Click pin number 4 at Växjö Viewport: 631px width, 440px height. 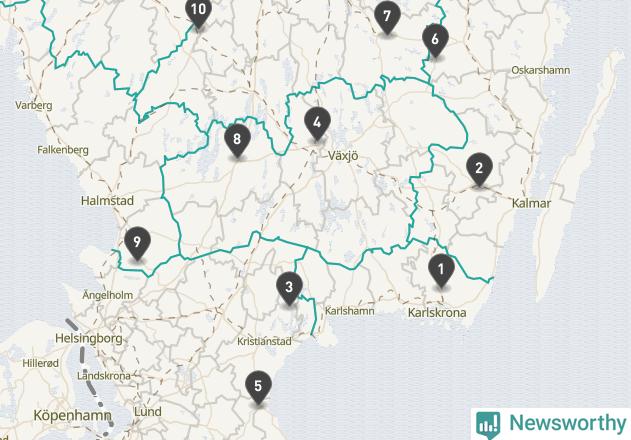[317, 124]
